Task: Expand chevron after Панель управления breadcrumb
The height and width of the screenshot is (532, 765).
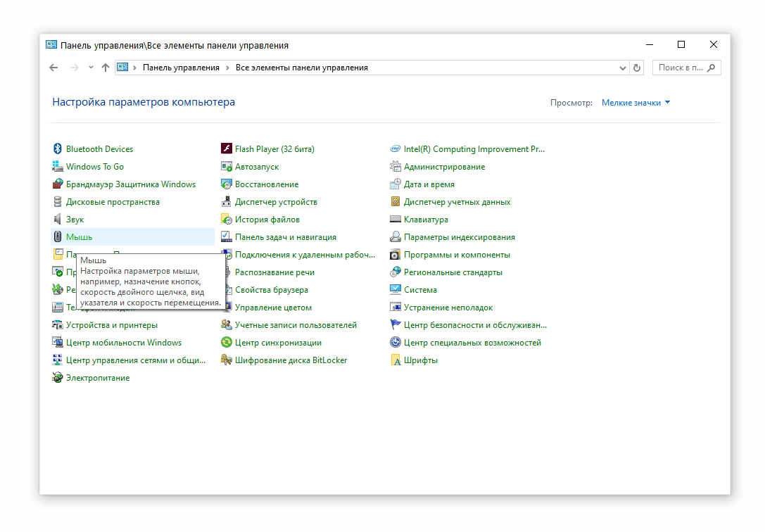Action: (x=227, y=68)
